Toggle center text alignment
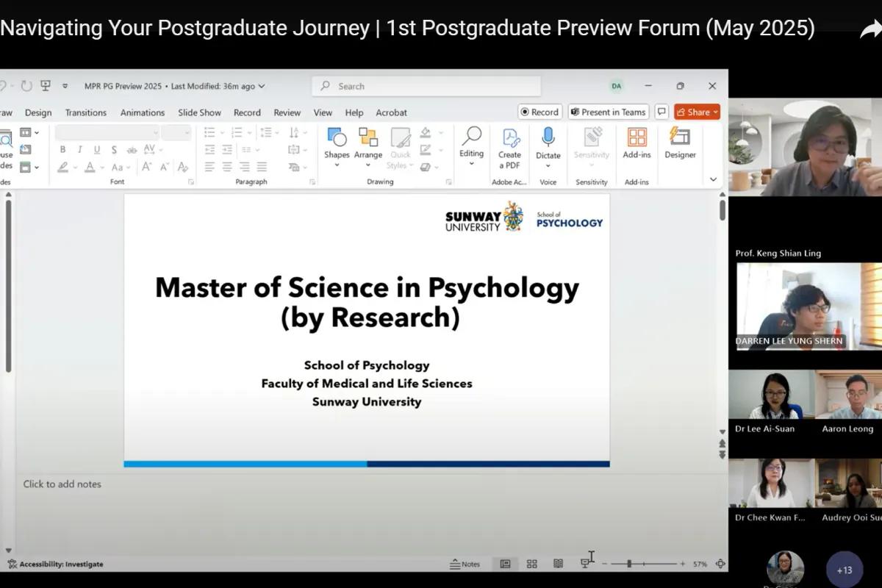 [227, 167]
